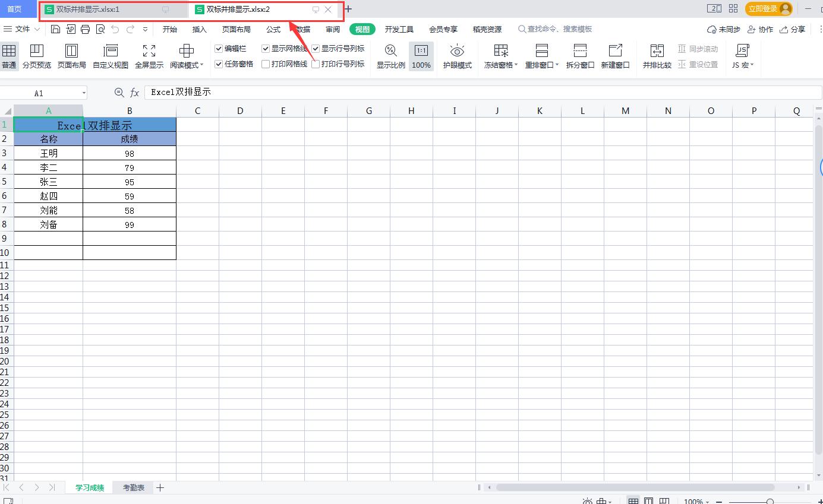
Task: Open the 开始 ribbon tab
Action: coord(169,29)
